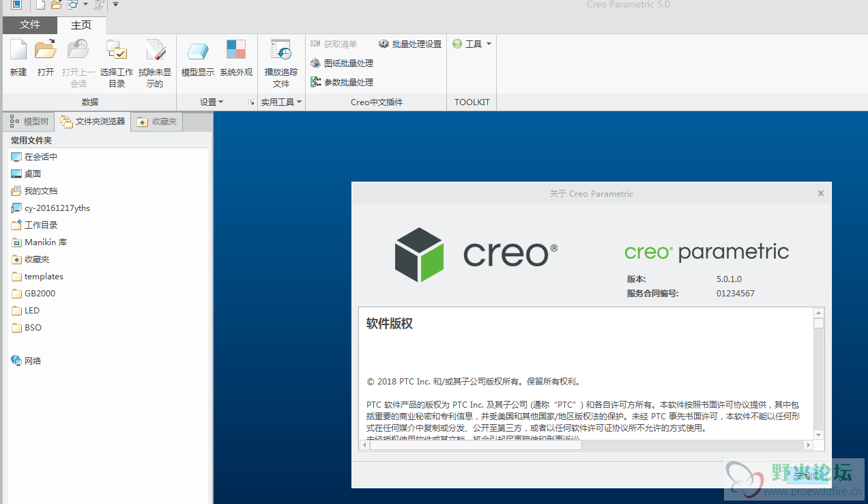Open the customize quick access toolbar dropdown

tap(115, 5)
